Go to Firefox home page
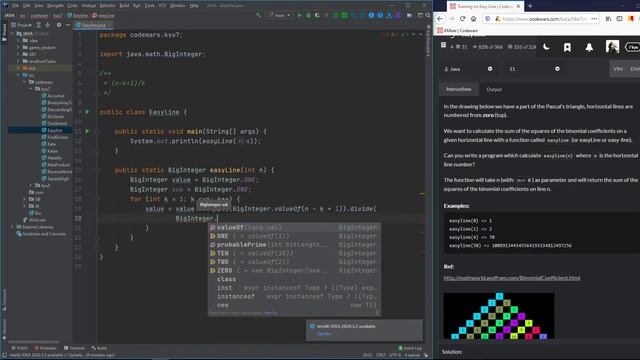 (473, 19)
